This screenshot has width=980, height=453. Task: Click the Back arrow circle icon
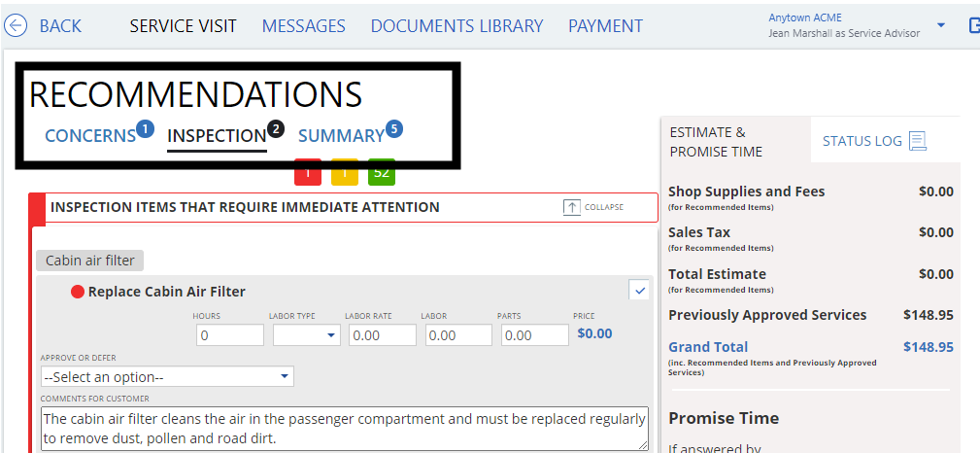[16, 26]
